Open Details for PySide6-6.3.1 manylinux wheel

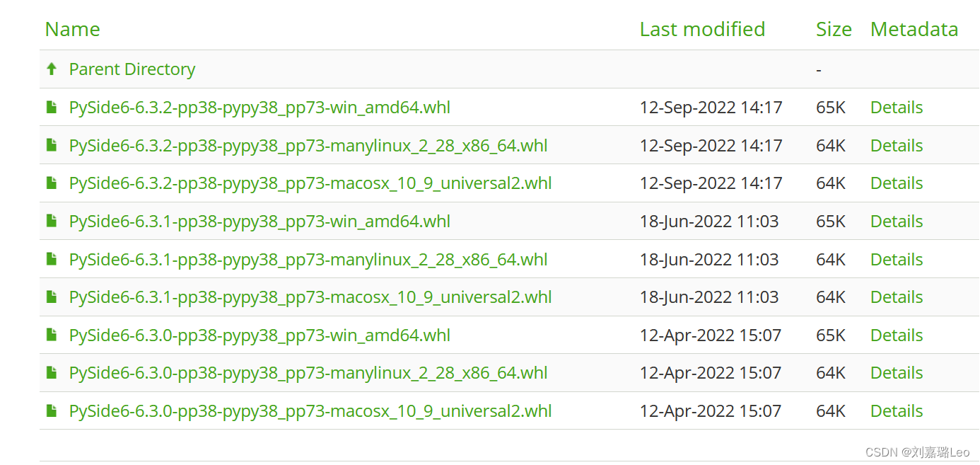point(896,259)
